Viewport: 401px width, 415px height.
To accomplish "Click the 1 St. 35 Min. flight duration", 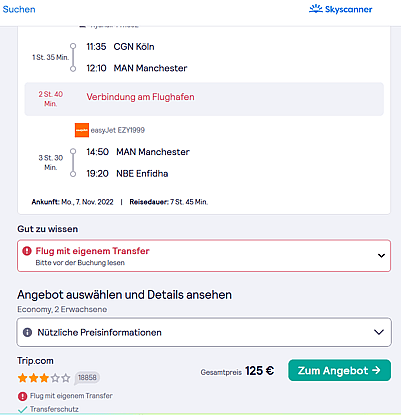I will pyautogui.click(x=50, y=57).
